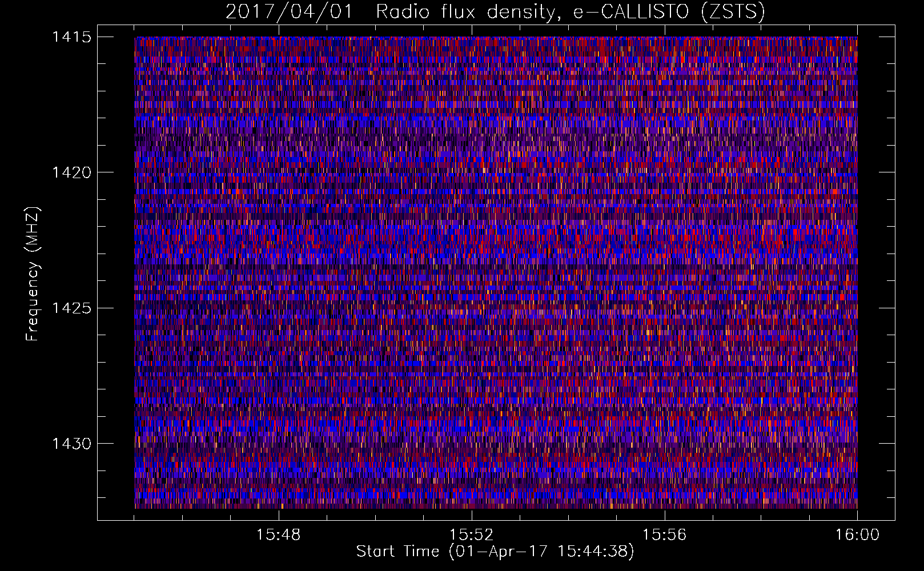Click the 1420 frequency tick label
The image size is (924, 571).
pyautogui.click(x=71, y=172)
